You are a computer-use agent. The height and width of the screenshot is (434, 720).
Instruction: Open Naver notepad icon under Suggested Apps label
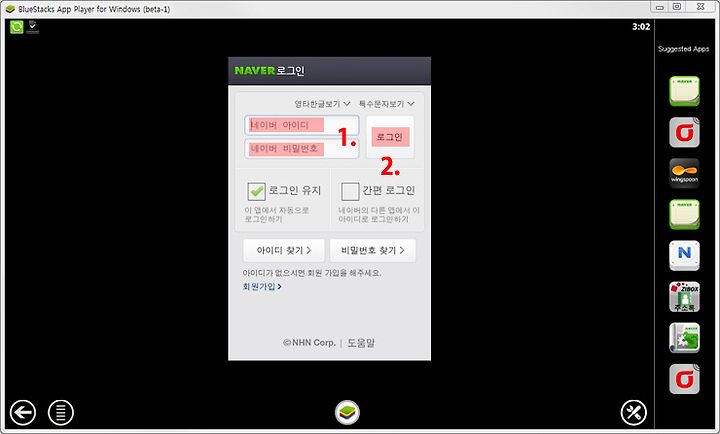pyautogui.click(x=684, y=91)
